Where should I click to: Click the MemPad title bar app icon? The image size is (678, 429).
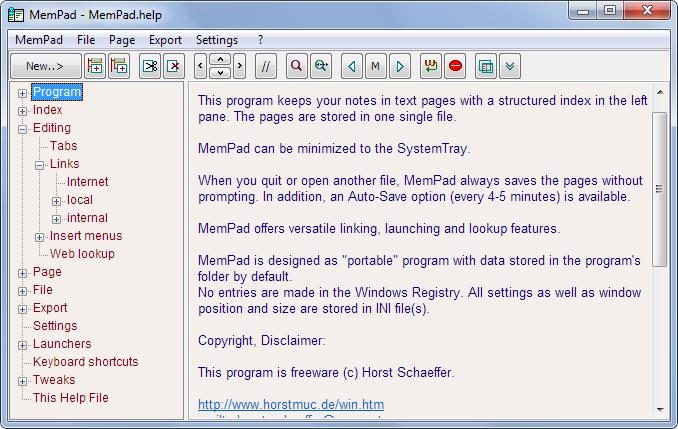point(16,15)
